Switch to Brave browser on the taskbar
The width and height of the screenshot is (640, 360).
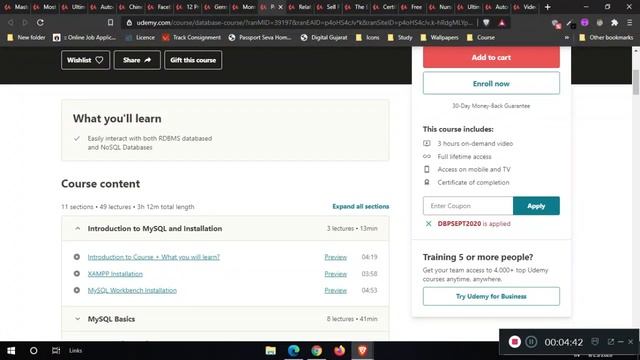(x=362, y=351)
